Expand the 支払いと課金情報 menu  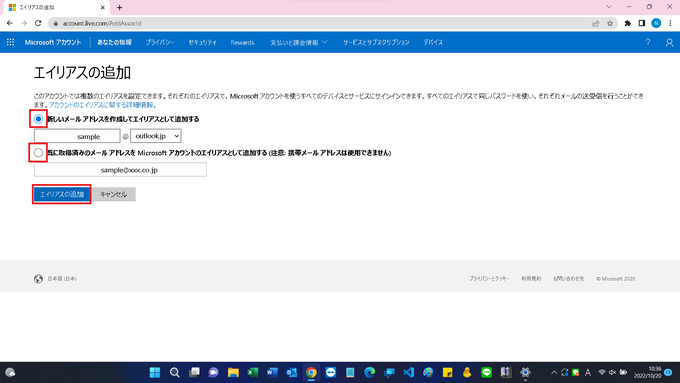click(x=298, y=43)
